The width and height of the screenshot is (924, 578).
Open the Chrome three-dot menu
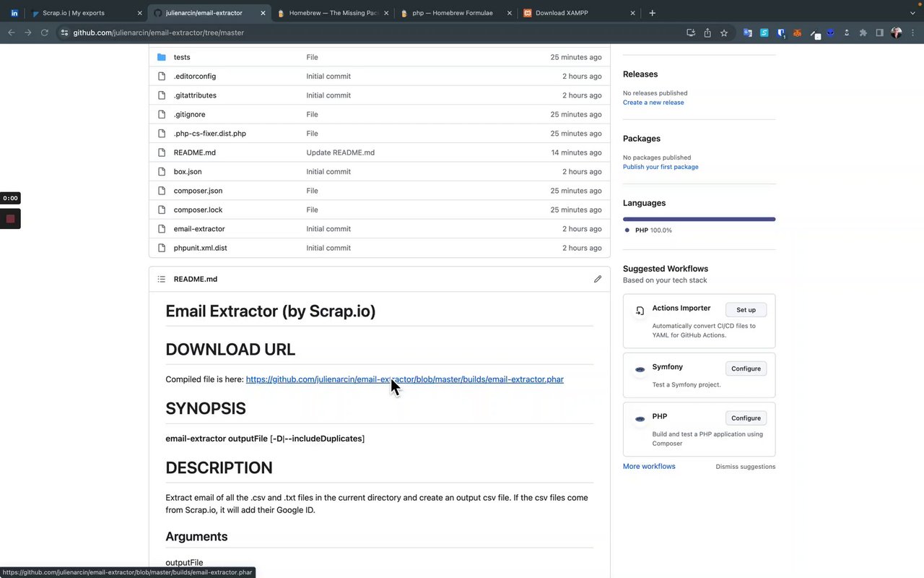click(912, 33)
